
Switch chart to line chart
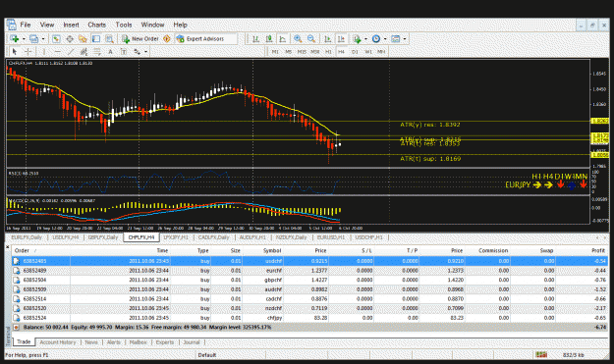[282, 38]
